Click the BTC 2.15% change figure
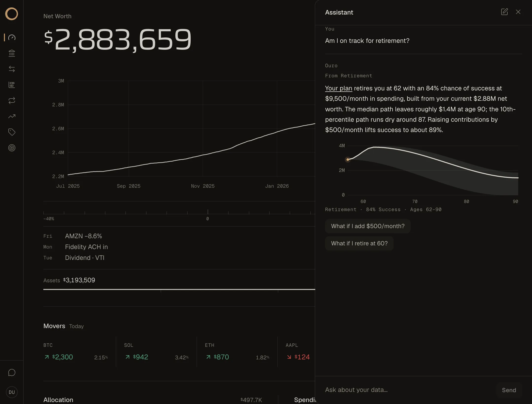 coord(101,357)
